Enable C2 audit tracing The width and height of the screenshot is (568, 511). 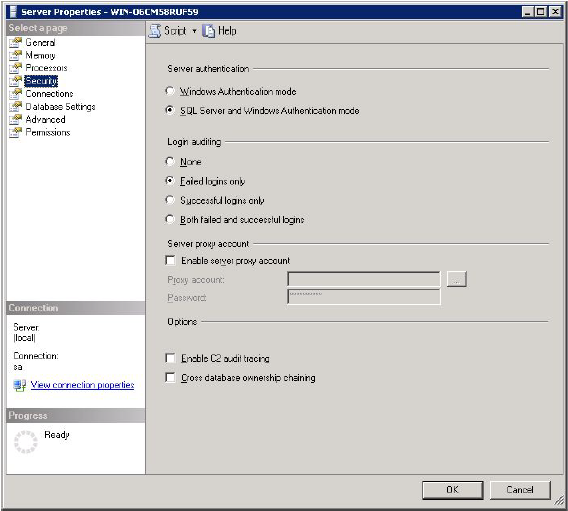click(x=170, y=358)
